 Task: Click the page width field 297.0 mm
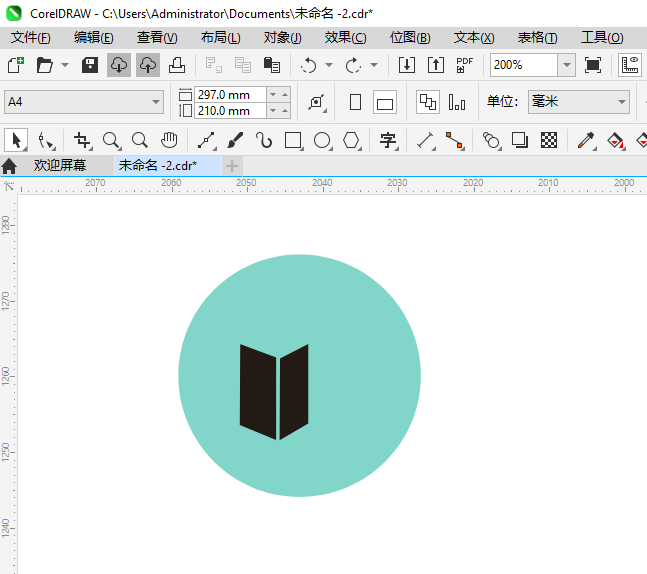tap(229, 94)
